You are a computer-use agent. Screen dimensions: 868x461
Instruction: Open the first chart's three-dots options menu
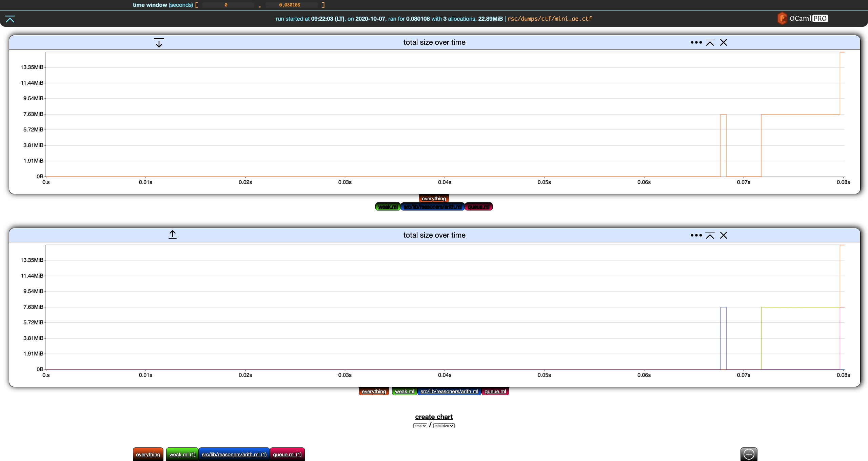696,42
